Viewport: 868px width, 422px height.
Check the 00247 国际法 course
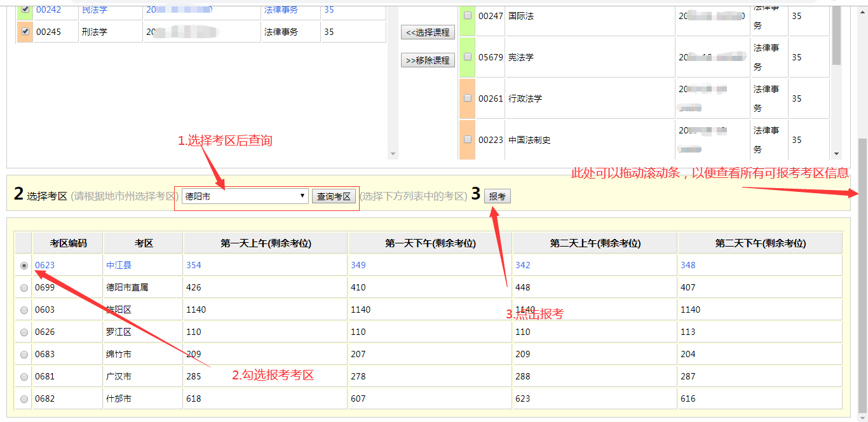tap(467, 16)
